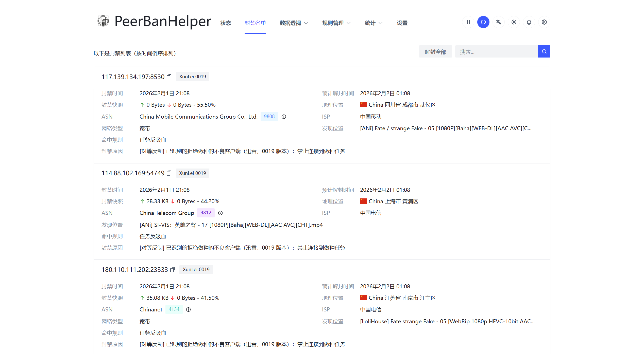Show ASN info icon next to 4812
The image size is (644, 354).
pyautogui.click(x=220, y=213)
